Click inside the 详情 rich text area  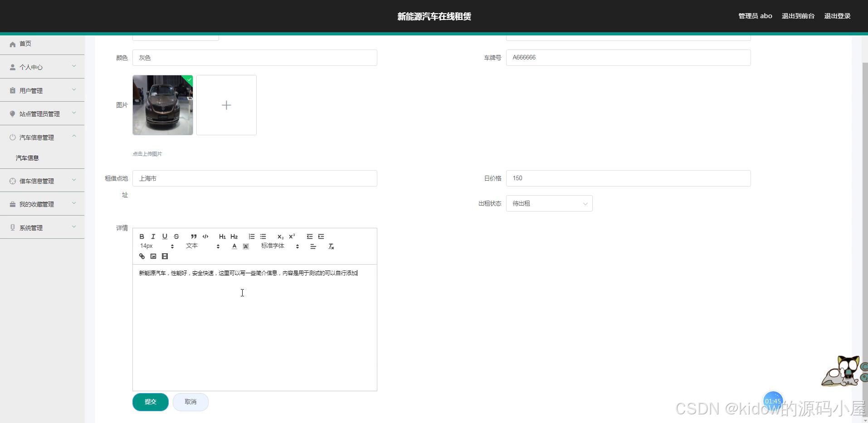point(255,327)
